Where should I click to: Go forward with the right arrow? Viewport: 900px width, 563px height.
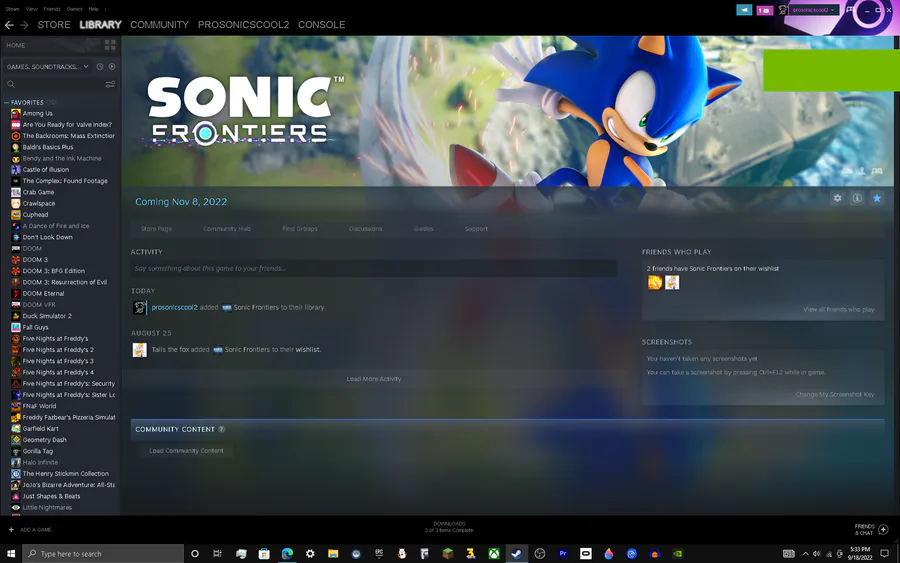point(24,25)
